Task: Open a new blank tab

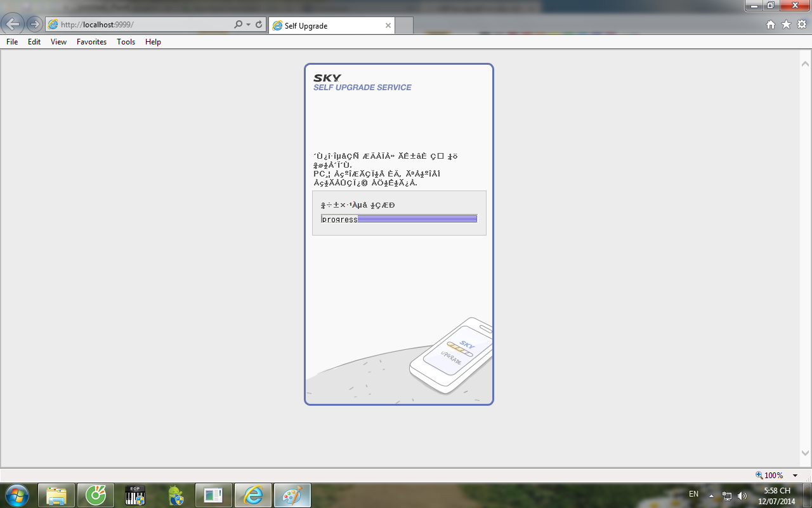Action: (x=404, y=26)
